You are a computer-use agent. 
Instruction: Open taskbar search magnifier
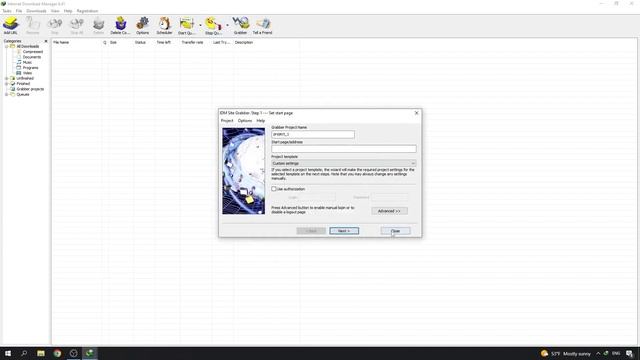(24, 353)
